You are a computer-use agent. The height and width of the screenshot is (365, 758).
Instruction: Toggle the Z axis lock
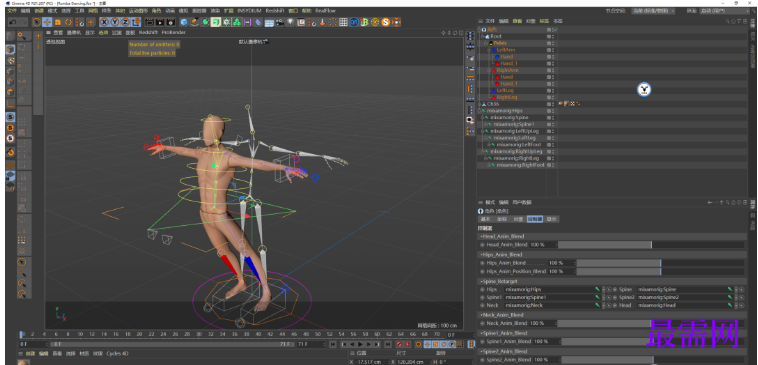coord(126,22)
